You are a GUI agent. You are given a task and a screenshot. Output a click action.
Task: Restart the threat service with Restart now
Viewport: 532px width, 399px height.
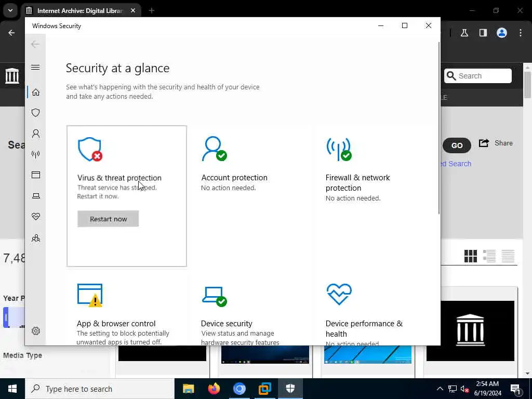pyautogui.click(x=108, y=219)
